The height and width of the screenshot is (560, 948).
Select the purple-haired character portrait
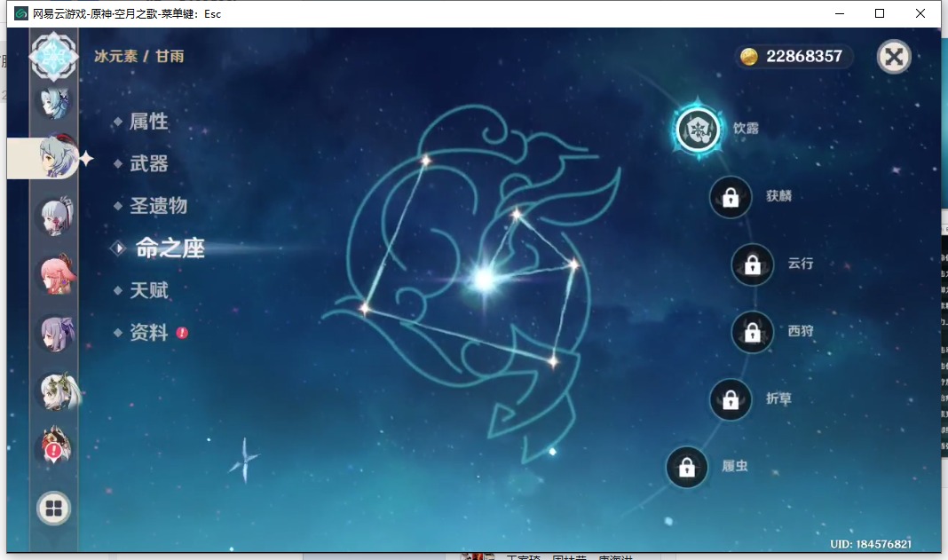(x=57, y=333)
